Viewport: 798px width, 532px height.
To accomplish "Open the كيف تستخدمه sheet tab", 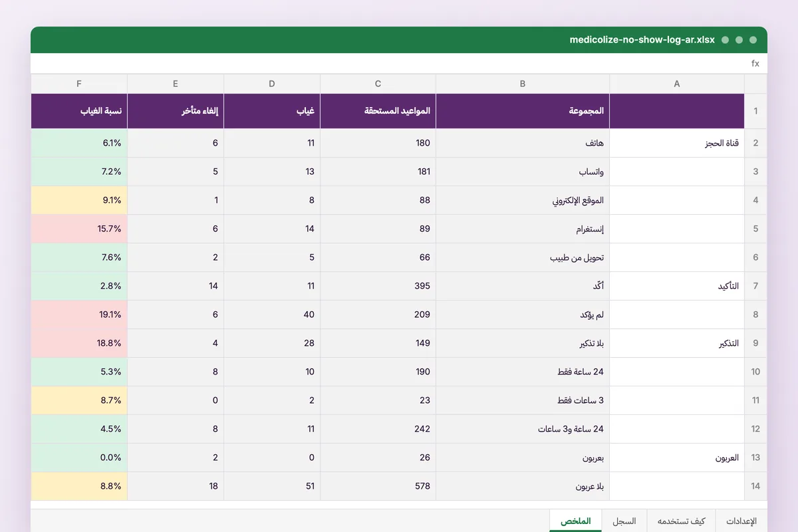I will 681,521.
